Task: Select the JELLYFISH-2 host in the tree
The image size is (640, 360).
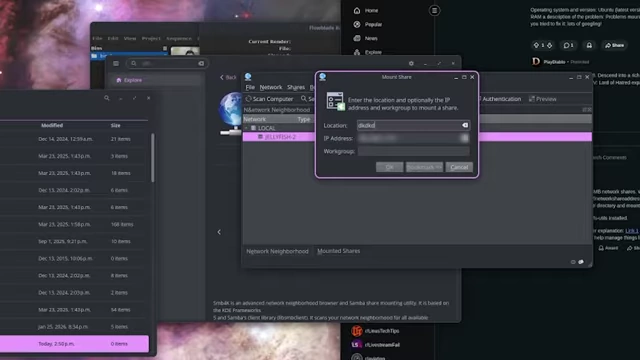Action: pos(280,137)
